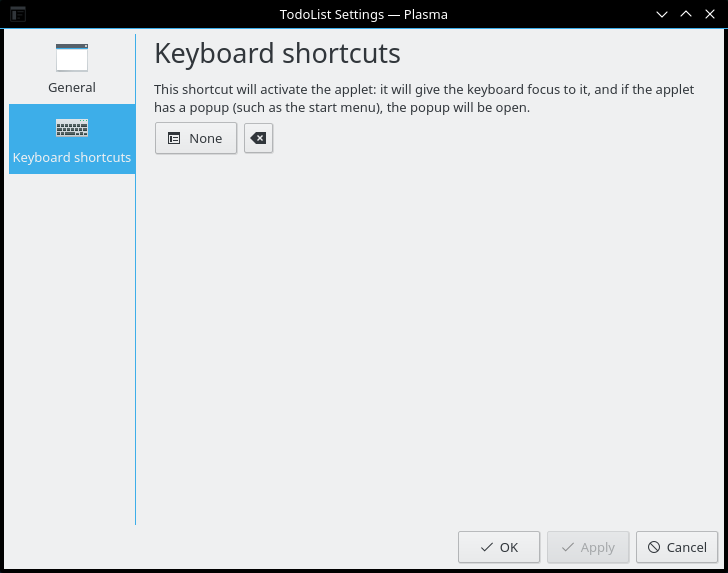Click the window menu icon in the title bar
This screenshot has height=573, width=728.
(18, 14)
